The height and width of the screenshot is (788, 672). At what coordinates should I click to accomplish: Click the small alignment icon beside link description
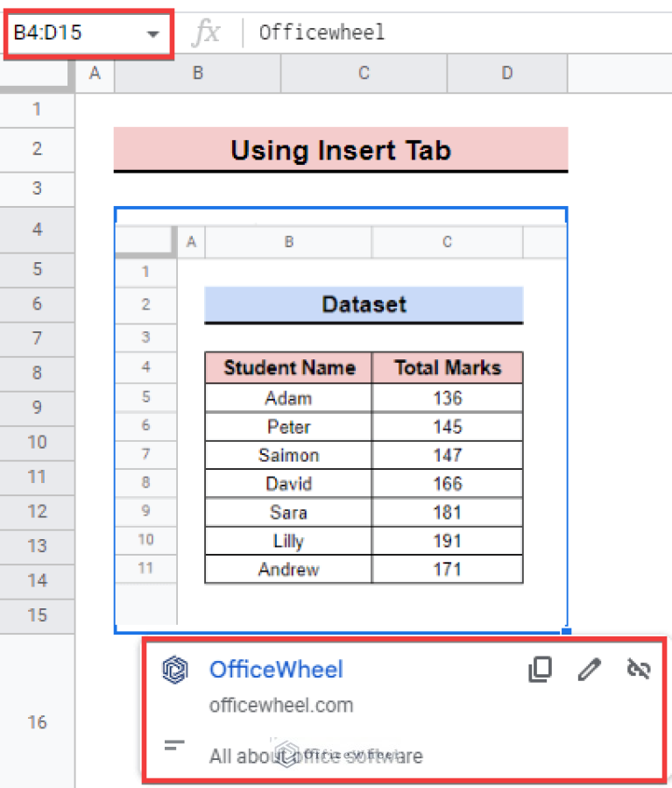[174, 746]
